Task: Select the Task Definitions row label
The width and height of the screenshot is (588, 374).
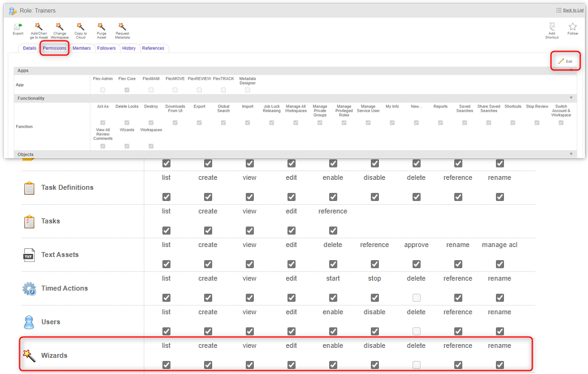Action: coord(67,187)
